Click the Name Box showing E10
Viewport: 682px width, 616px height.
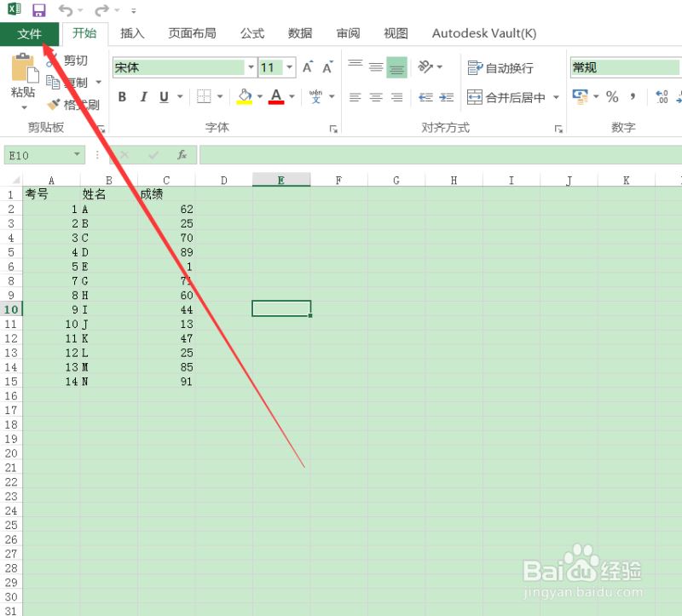[38, 154]
